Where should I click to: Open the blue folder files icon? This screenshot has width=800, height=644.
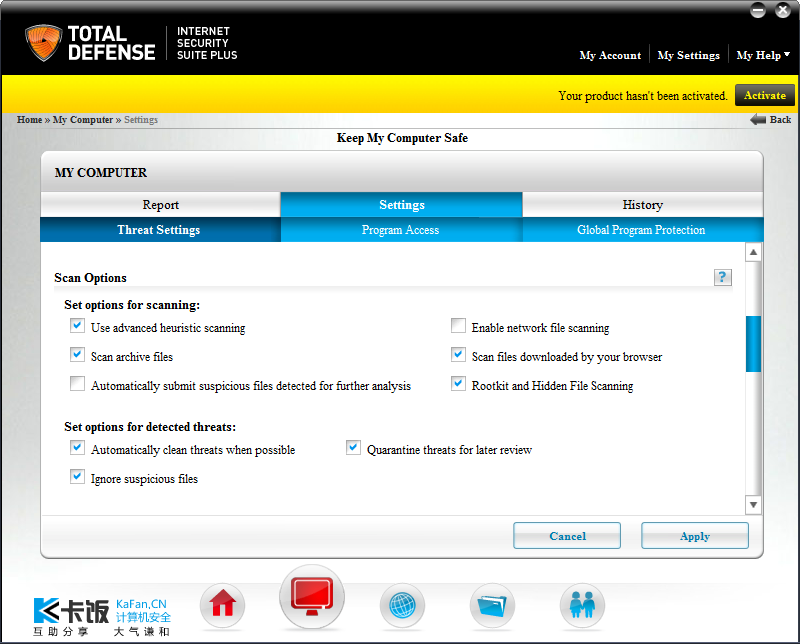pos(492,605)
